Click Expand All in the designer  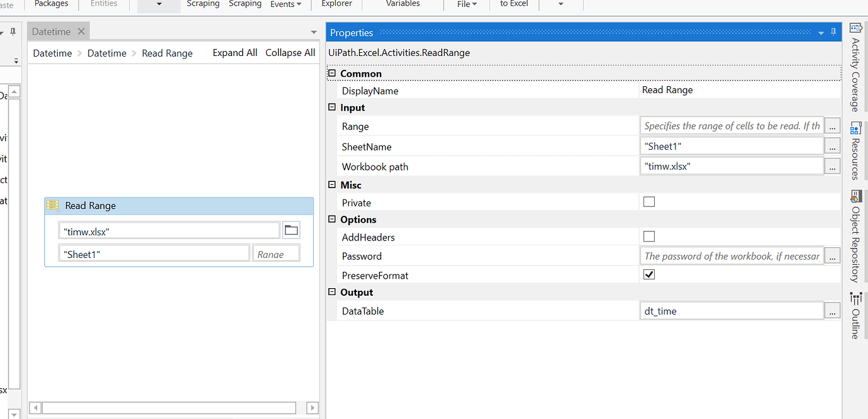point(235,53)
